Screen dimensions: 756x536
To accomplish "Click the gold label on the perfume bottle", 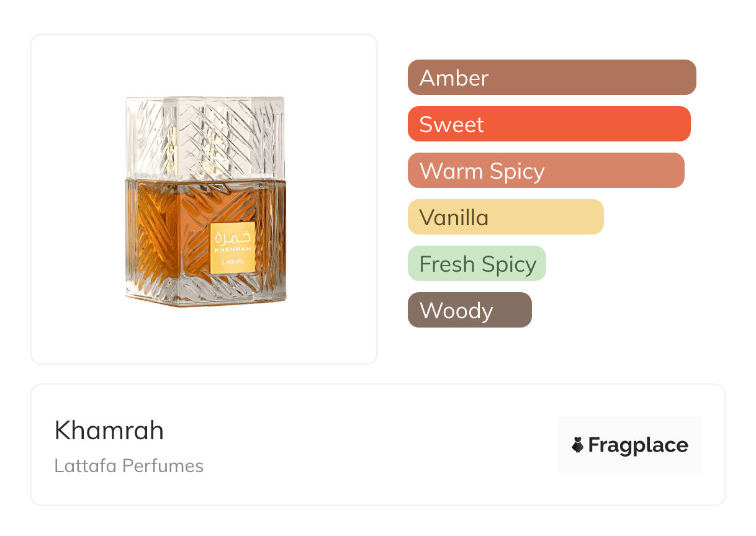I will click(x=233, y=248).
